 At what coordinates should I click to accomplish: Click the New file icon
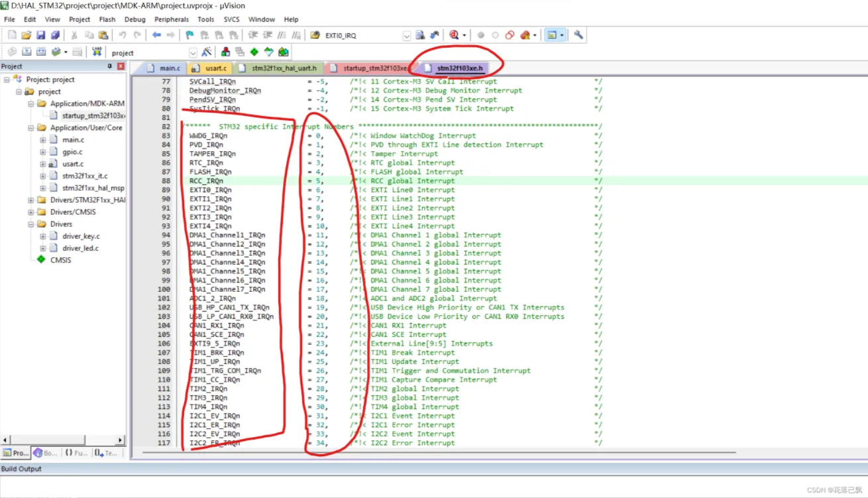coord(12,34)
